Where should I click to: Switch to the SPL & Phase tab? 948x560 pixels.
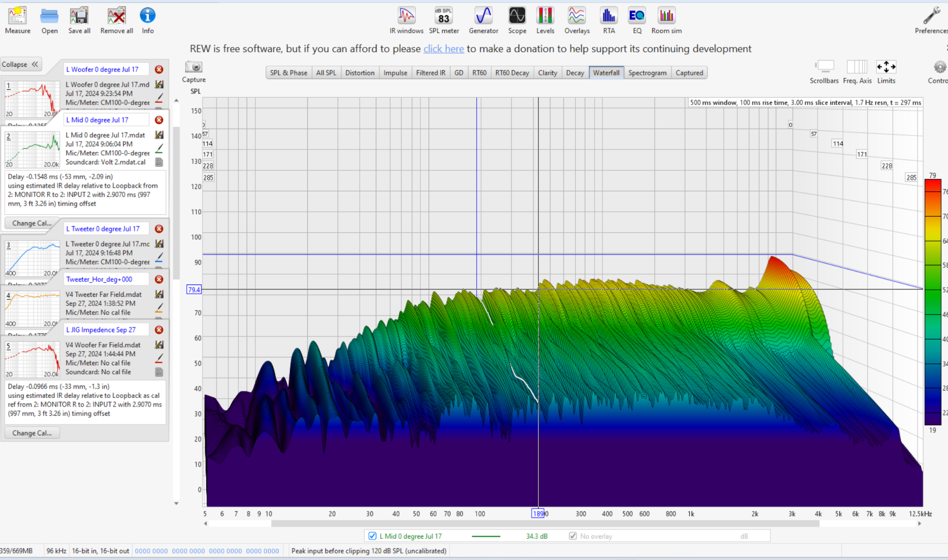pyautogui.click(x=288, y=73)
